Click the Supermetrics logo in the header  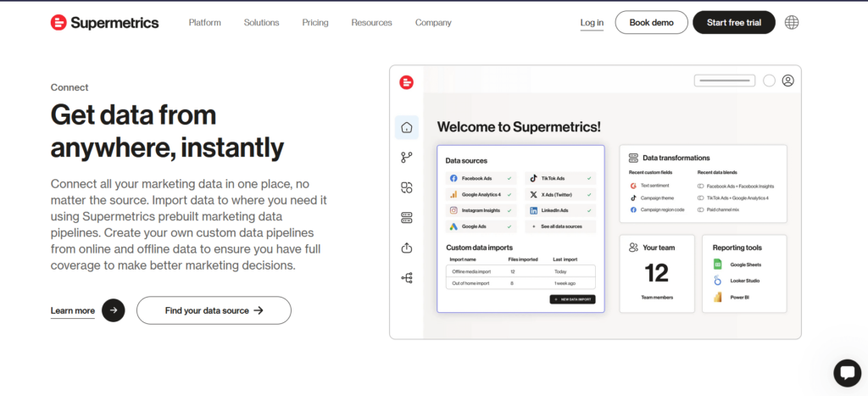104,23
